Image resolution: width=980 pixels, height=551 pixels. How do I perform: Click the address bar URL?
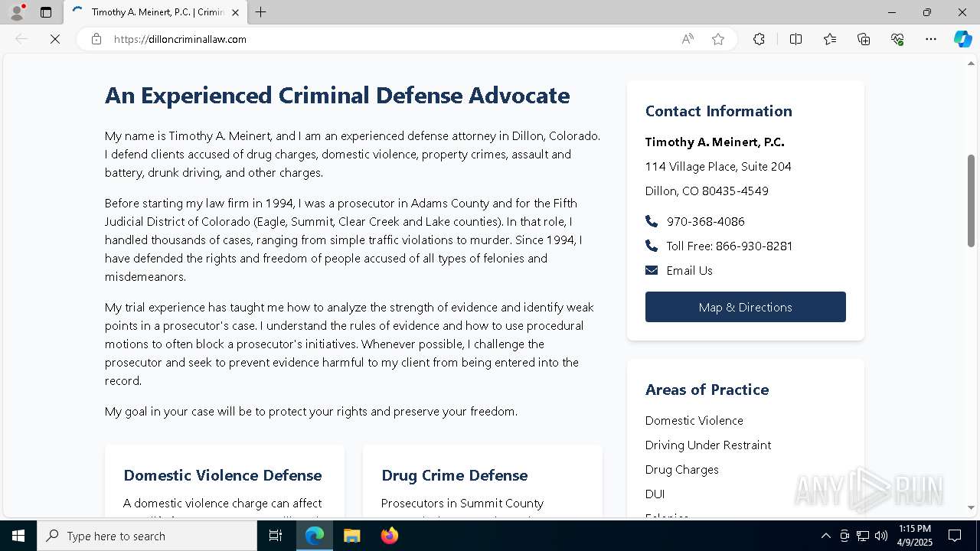pyautogui.click(x=180, y=39)
